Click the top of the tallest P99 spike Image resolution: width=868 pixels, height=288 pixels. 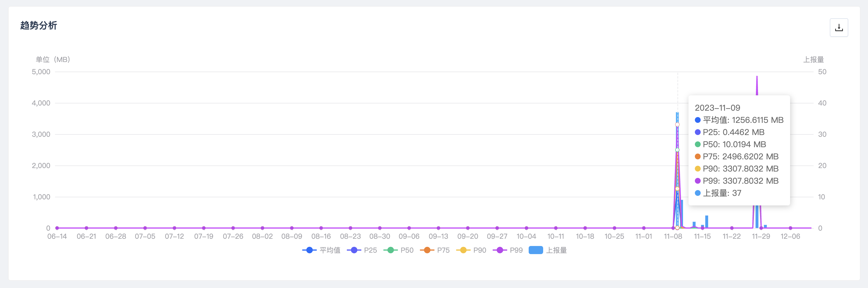click(757, 76)
